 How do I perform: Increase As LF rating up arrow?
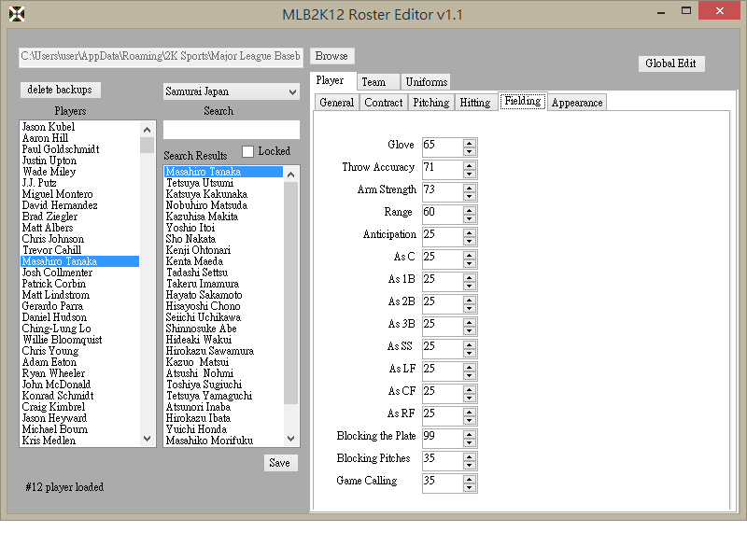470,367
